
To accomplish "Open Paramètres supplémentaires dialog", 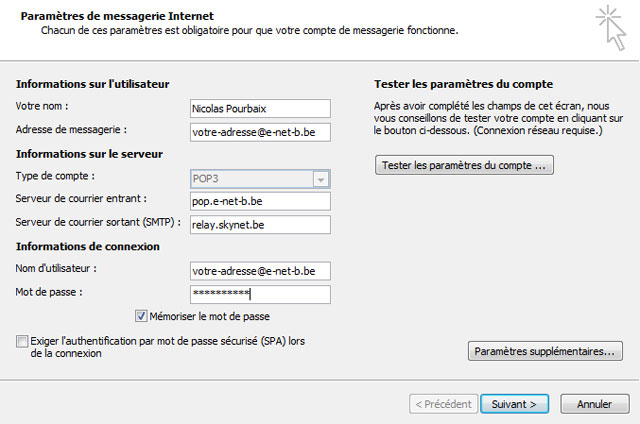I will pos(546,351).
